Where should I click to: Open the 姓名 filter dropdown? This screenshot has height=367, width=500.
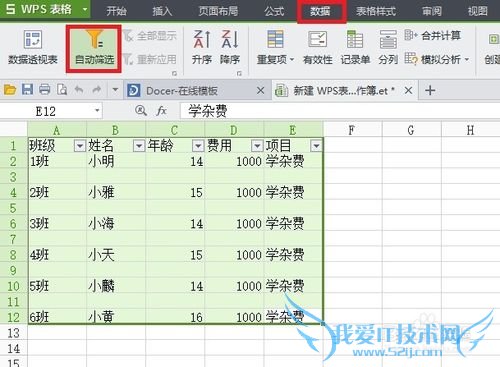pos(139,146)
